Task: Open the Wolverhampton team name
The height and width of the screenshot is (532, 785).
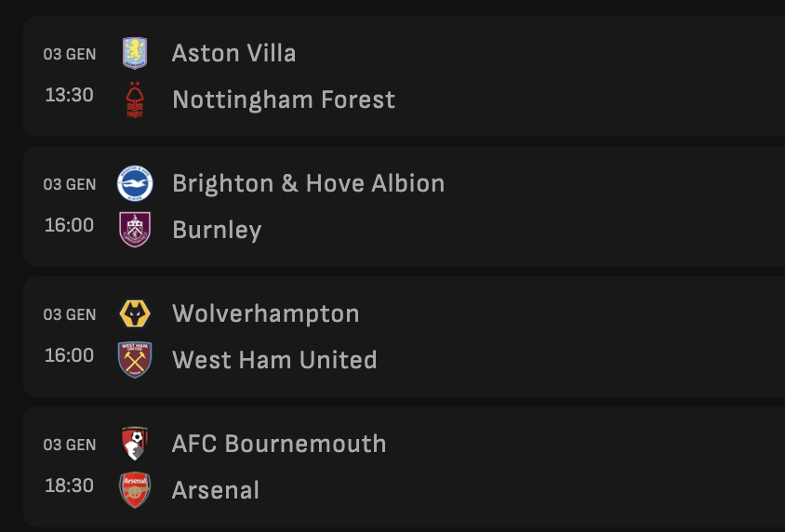Action: [x=265, y=313]
